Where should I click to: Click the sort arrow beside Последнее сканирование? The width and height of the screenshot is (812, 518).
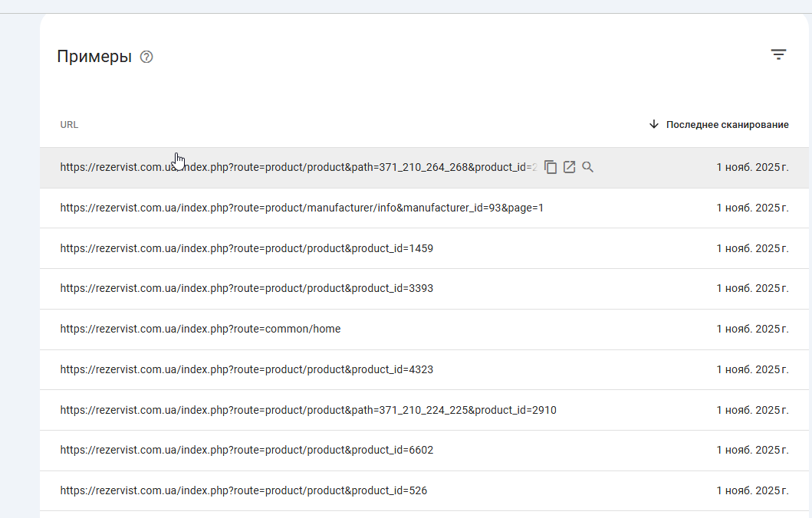pyautogui.click(x=654, y=124)
